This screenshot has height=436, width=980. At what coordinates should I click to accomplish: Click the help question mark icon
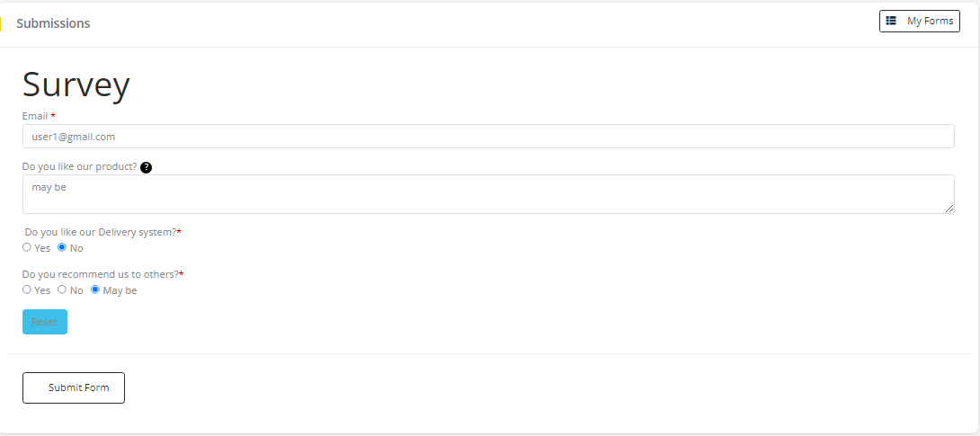click(x=146, y=167)
